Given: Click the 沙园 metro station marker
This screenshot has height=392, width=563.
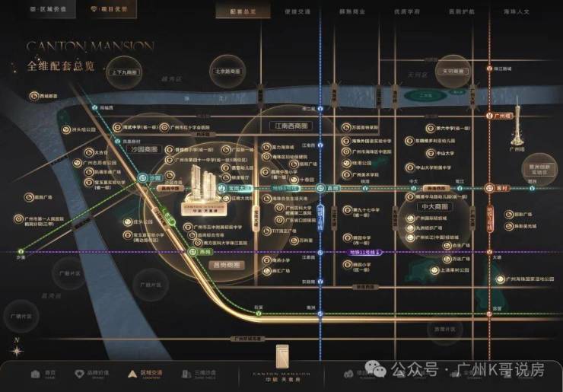Looking at the screenshot, I should [142, 177].
